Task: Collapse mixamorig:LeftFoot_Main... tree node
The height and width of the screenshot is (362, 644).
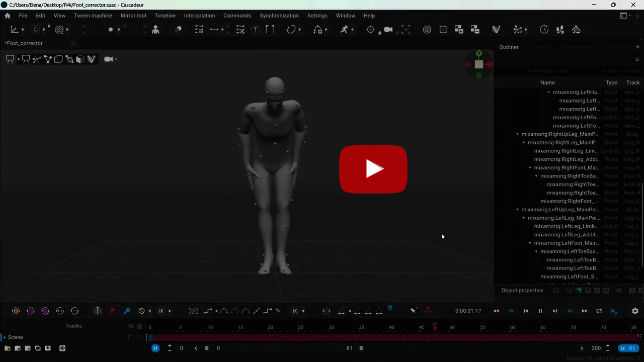Action: pos(530,243)
